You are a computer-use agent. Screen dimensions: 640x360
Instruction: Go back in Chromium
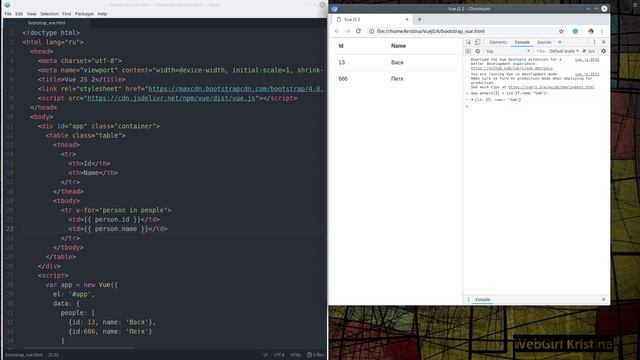pyautogui.click(x=337, y=31)
